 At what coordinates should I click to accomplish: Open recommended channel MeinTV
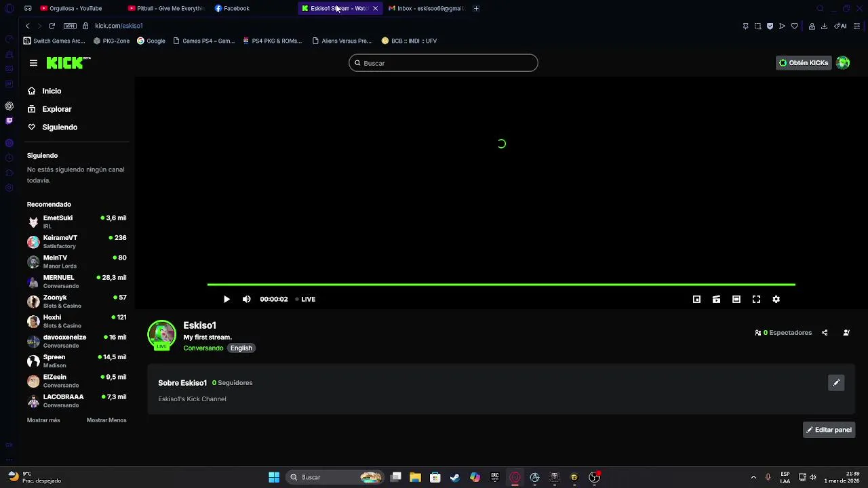click(77, 262)
